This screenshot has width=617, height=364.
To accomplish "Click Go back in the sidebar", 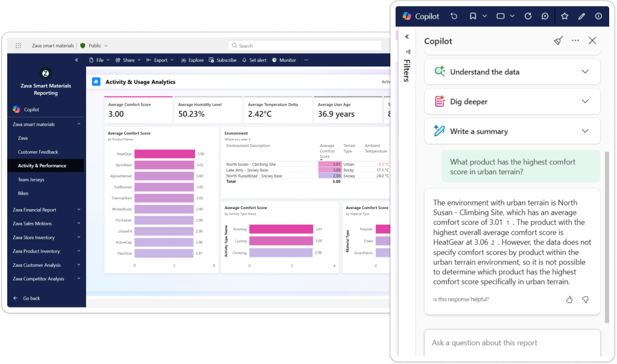I will coord(31,298).
